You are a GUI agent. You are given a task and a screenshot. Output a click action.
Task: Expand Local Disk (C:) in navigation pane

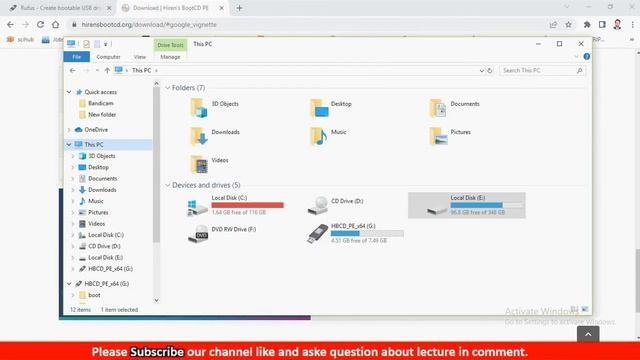[x=73, y=235]
